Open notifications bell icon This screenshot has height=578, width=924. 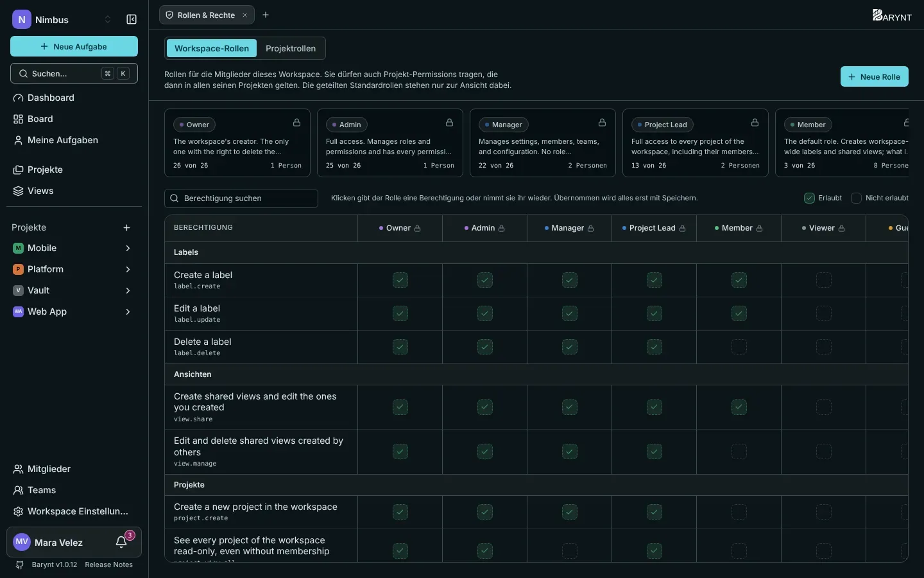(x=121, y=543)
